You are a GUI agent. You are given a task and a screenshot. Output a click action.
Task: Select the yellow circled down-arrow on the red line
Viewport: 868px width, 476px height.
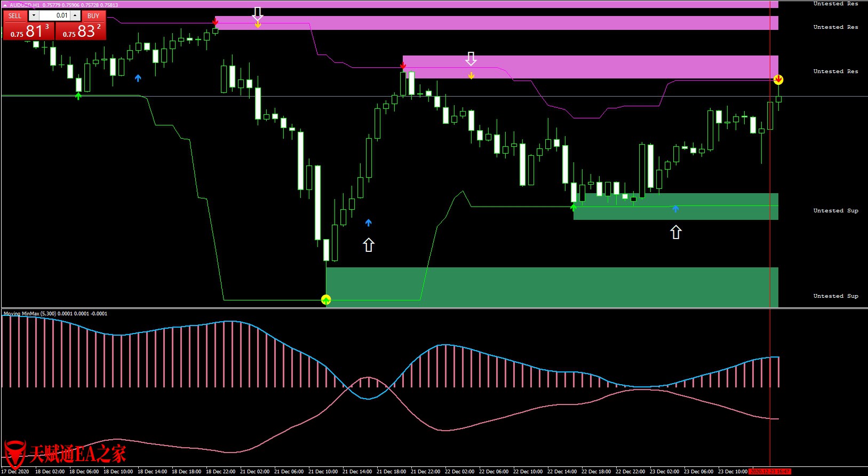[x=778, y=80]
